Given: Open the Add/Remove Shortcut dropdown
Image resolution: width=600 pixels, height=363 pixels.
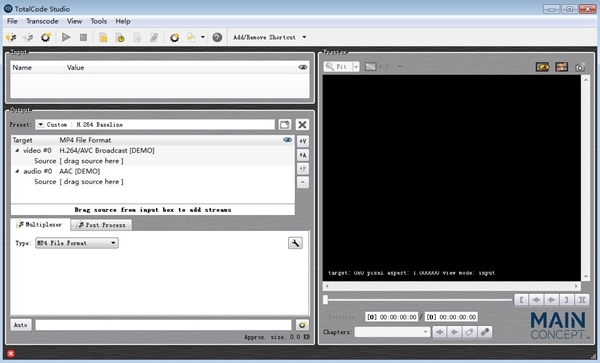Looking at the screenshot, I should click(304, 37).
